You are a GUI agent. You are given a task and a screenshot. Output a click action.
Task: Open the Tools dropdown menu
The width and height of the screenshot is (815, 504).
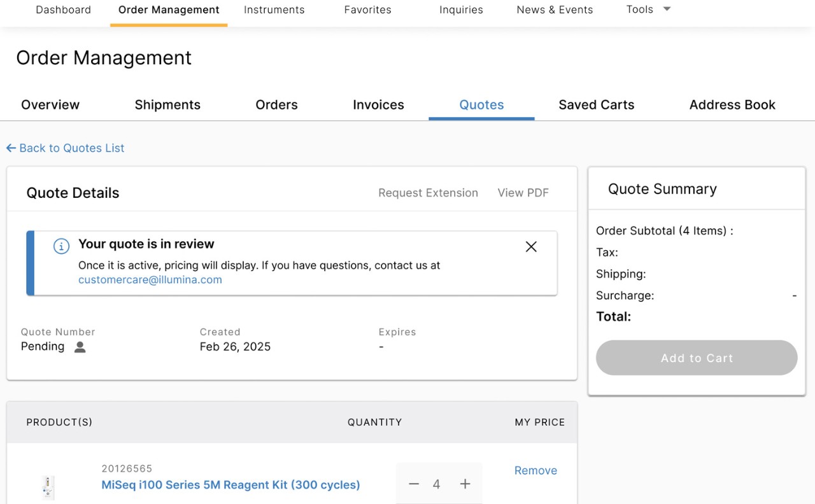pyautogui.click(x=640, y=10)
